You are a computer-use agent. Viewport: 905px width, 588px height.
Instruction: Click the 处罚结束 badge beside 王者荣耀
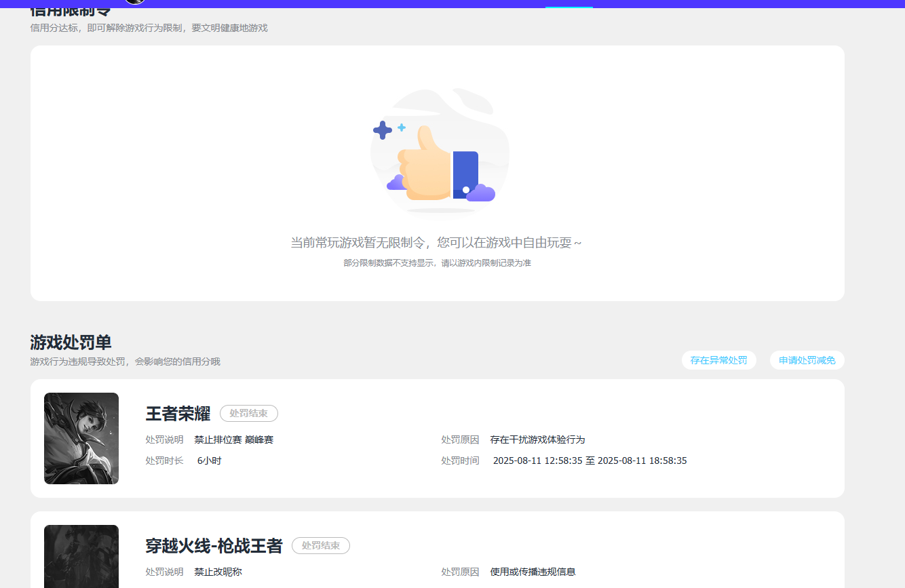tap(249, 413)
